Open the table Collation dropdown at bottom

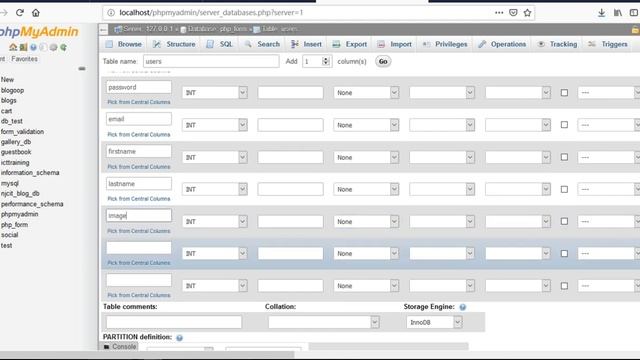(x=324, y=322)
